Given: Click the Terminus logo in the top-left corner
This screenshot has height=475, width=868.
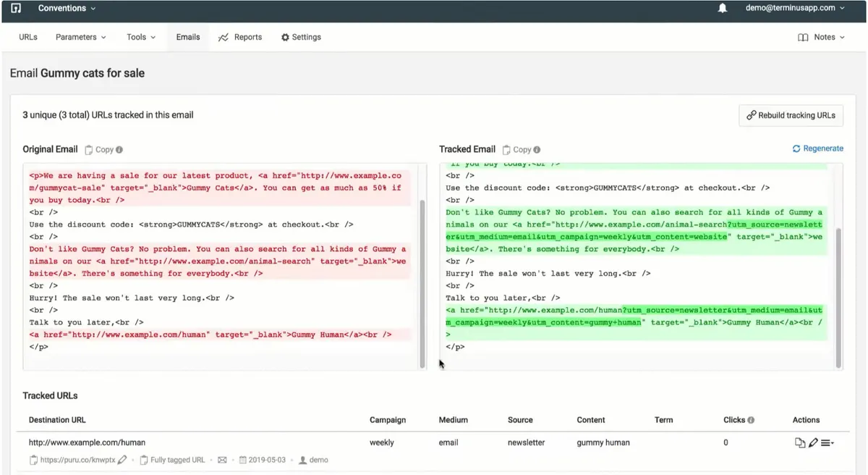Looking at the screenshot, I should tap(15, 9).
